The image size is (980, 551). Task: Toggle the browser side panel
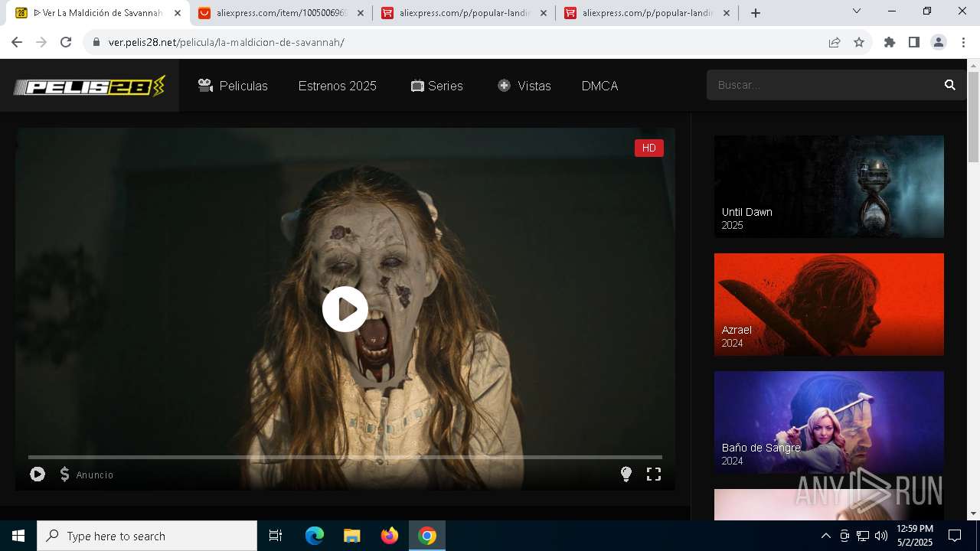pos(914,42)
